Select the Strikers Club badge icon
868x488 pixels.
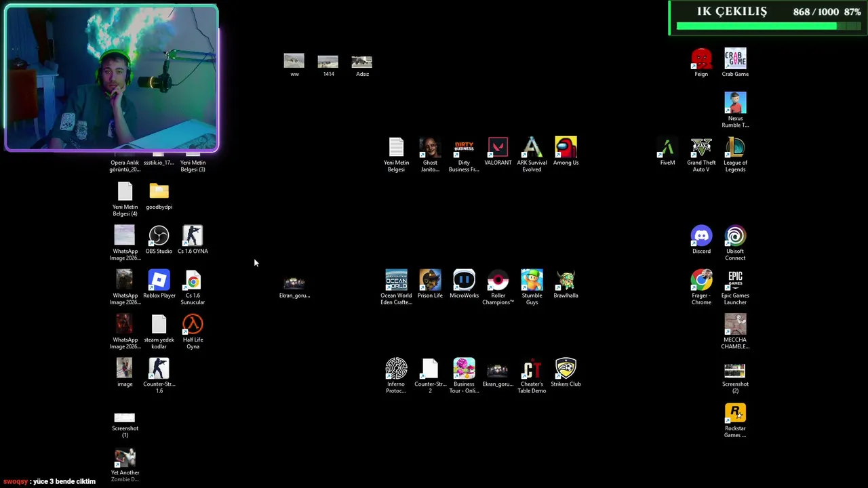(x=566, y=369)
